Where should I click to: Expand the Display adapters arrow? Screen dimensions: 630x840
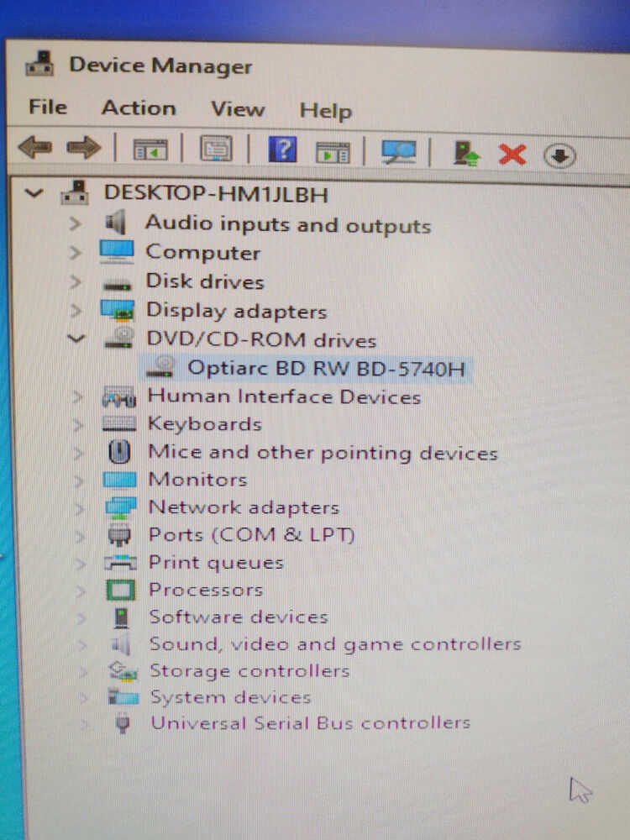(x=76, y=311)
